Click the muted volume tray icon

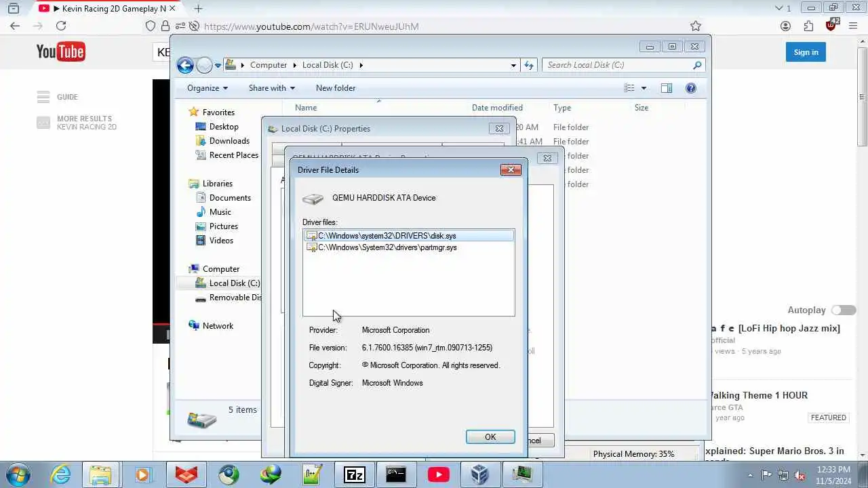point(800,475)
